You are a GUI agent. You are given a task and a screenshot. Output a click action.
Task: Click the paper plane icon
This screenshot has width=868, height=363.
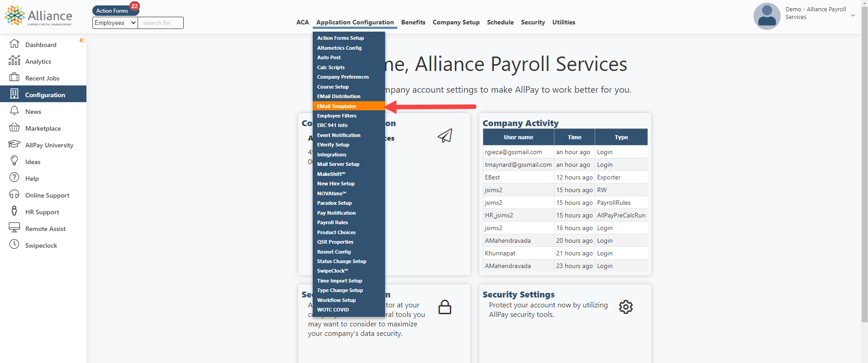coord(445,136)
